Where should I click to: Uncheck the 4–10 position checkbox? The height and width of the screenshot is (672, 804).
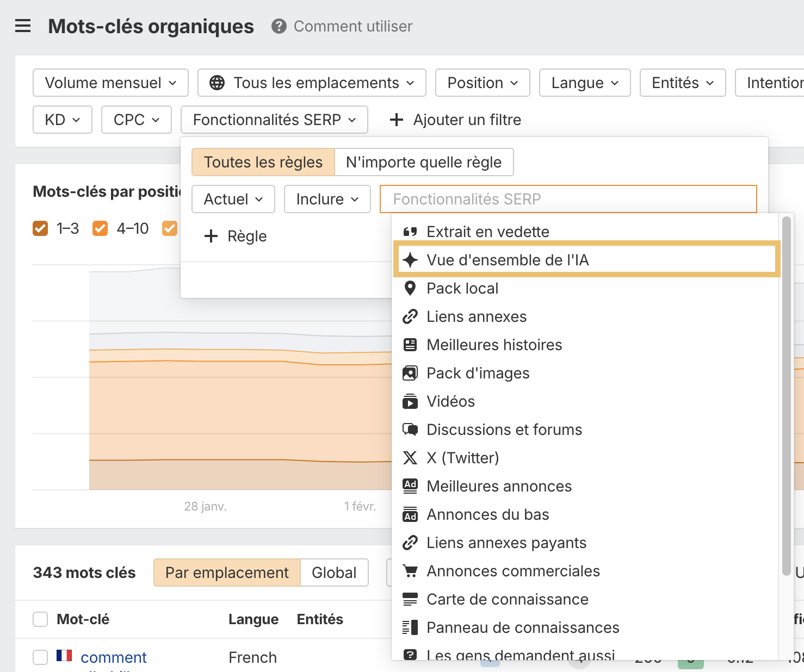tap(100, 228)
